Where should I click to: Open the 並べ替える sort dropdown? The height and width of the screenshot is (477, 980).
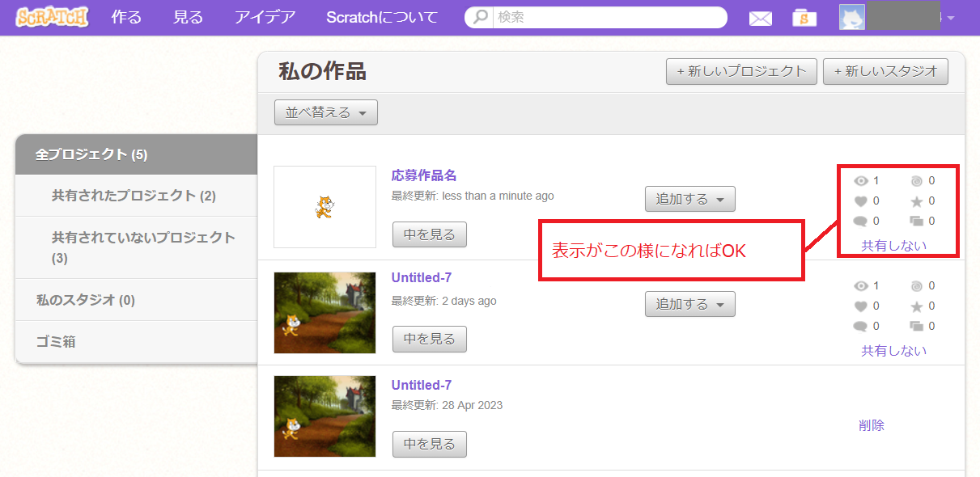coord(326,112)
